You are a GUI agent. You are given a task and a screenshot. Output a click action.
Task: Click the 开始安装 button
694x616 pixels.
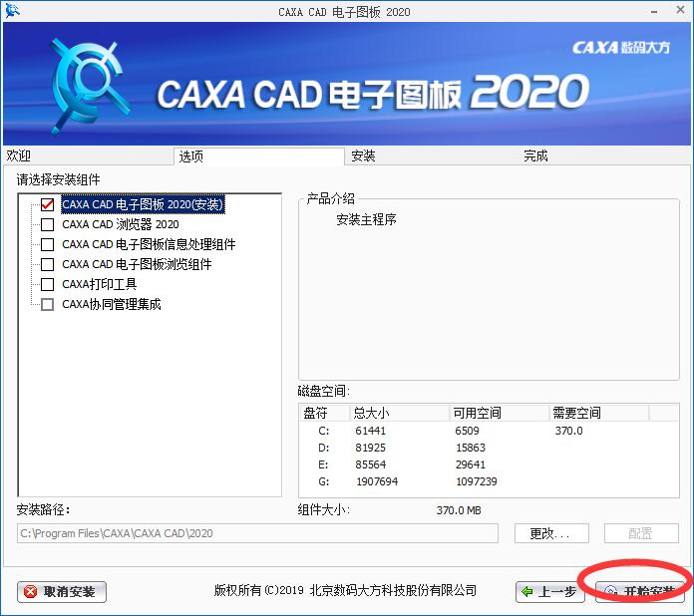(639, 592)
